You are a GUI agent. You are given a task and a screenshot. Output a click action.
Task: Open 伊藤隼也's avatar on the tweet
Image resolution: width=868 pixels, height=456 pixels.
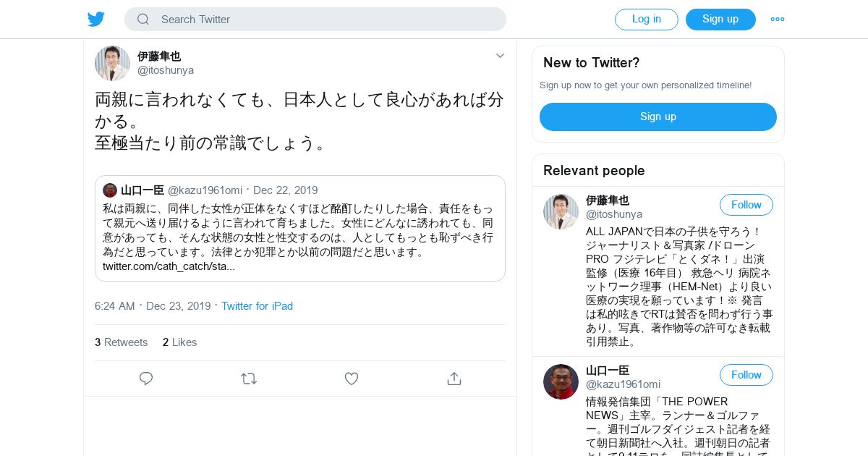click(112, 63)
